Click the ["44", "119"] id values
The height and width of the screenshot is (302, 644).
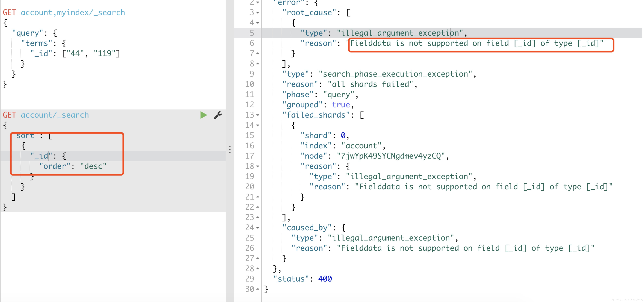(91, 53)
